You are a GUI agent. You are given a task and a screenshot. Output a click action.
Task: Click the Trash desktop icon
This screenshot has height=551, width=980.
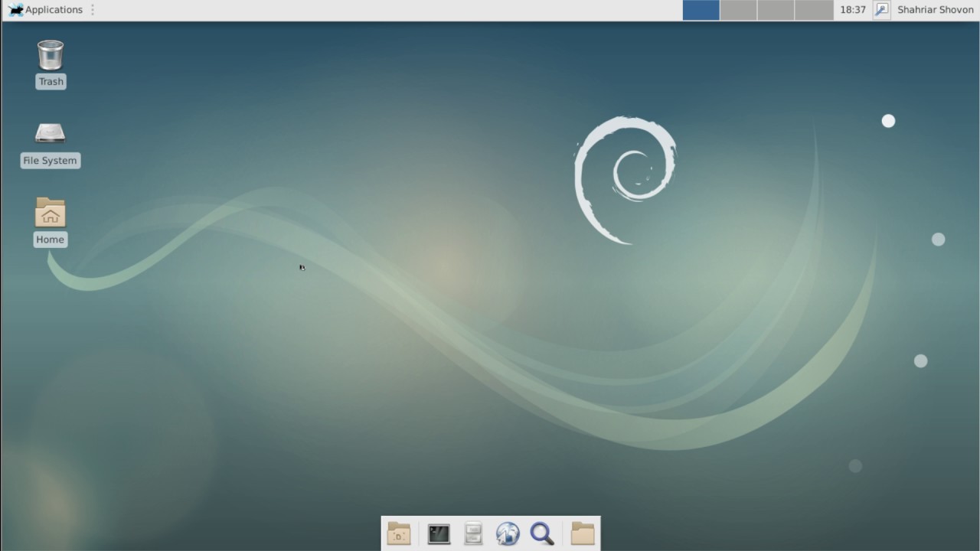click(51, 55)
